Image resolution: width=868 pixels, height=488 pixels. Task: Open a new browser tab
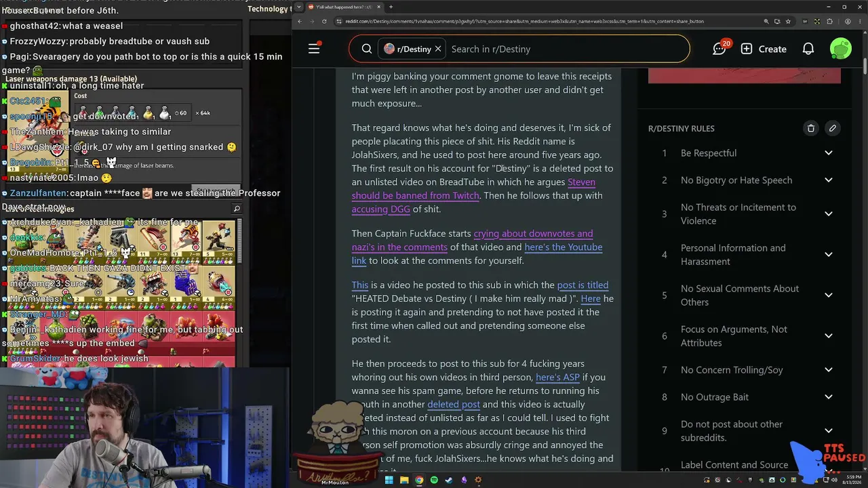[x=391, y=7]
